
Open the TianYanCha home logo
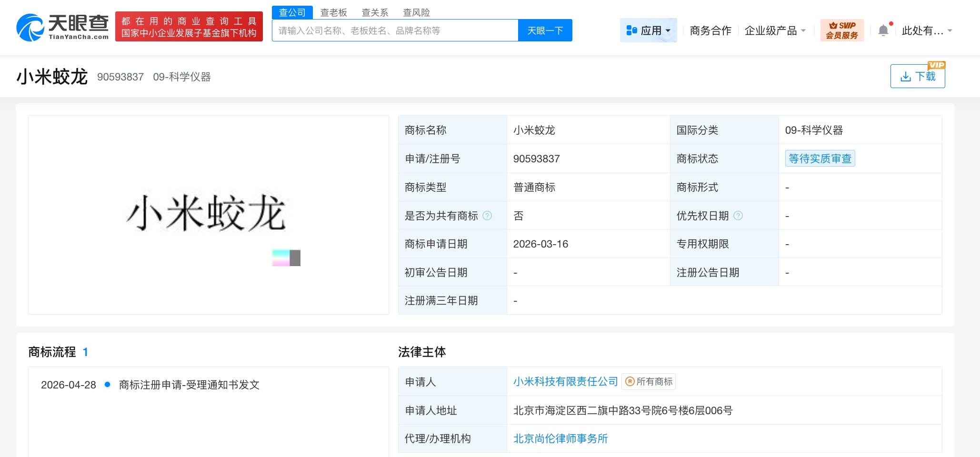pyautogui.click(x=62, y=27)
